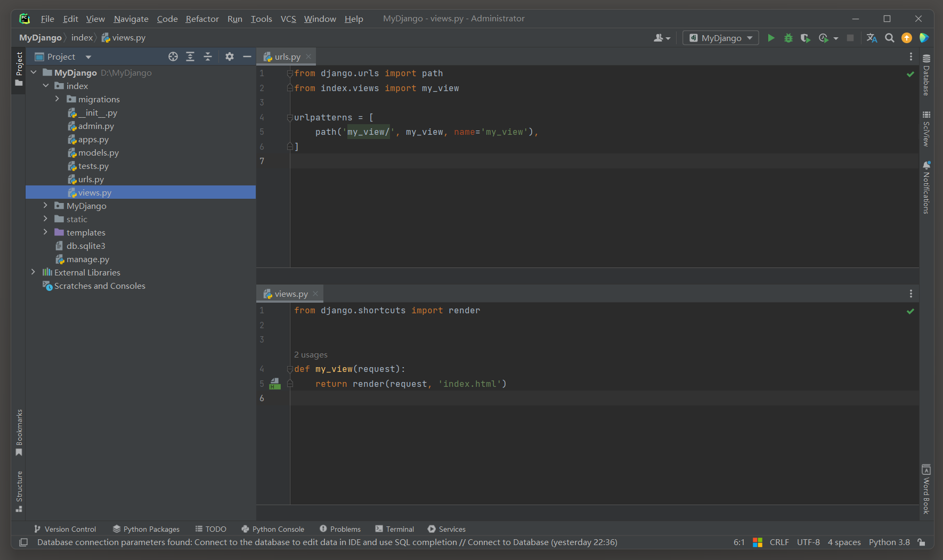Open the VCS menu

(288, 19)
